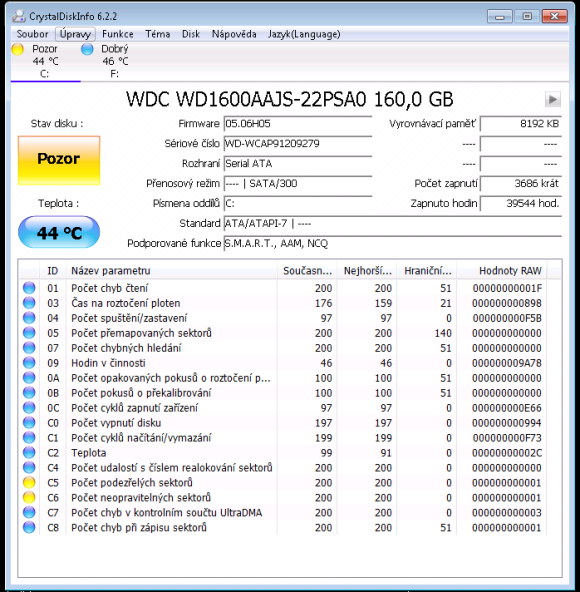This screenshot has width=580, height=592.
Task: Select the F: drive tab with Dobrý status
Action: pyautogui.click(x=115, y=61)
